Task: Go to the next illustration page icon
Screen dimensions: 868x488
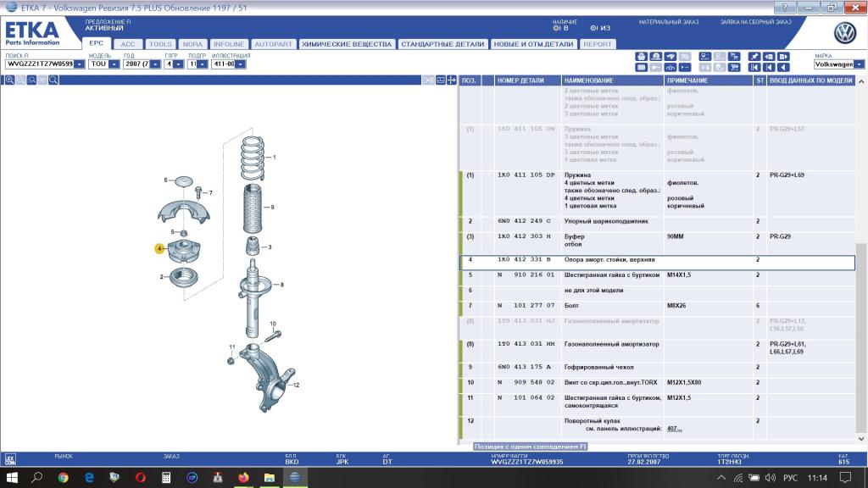Action: point(783,57)
